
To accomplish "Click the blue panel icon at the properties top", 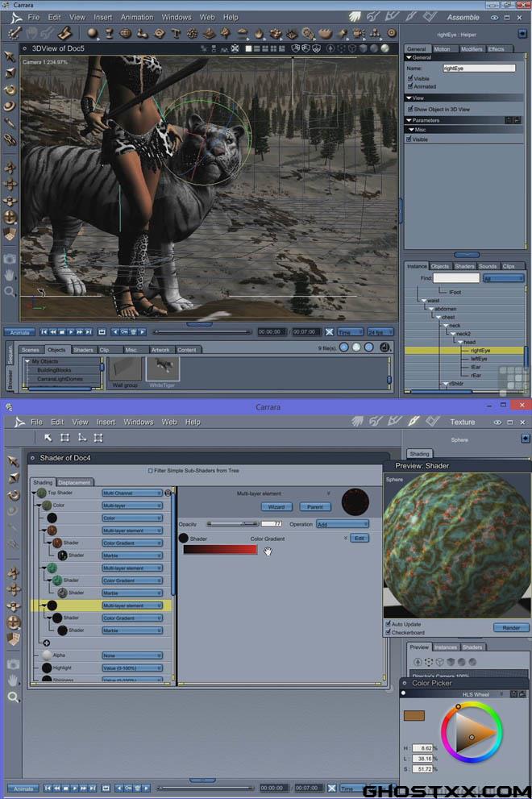I will point(522,34).
